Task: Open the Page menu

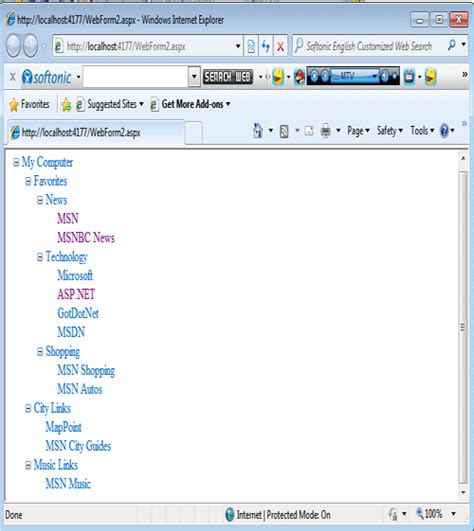Action: 358,131
